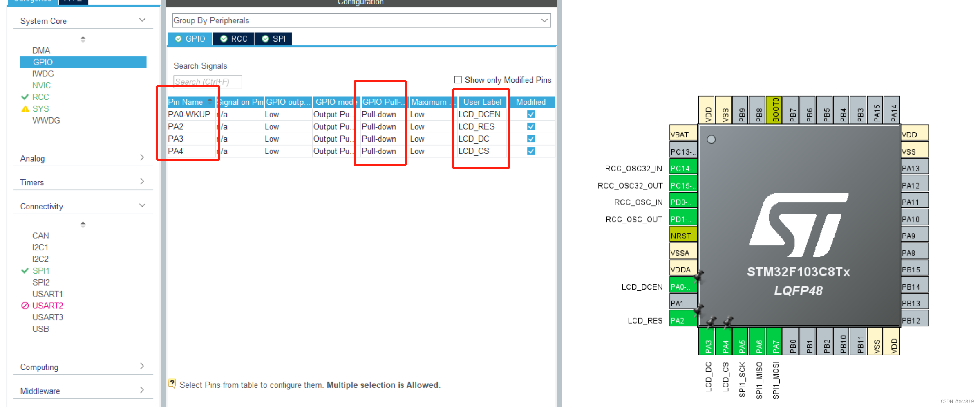Uncheck Modified for the LCD_DCEN row
980x407 pixels.
(x=530, y=114)
